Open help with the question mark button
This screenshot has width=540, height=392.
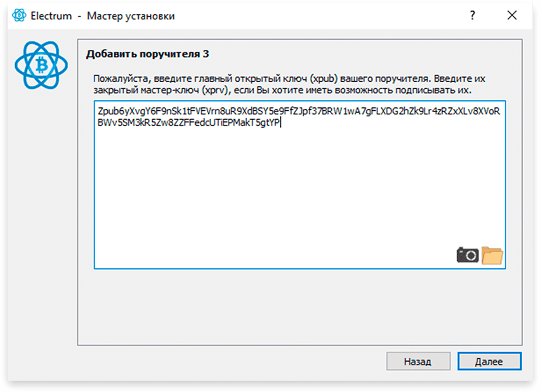coord(472,15)
